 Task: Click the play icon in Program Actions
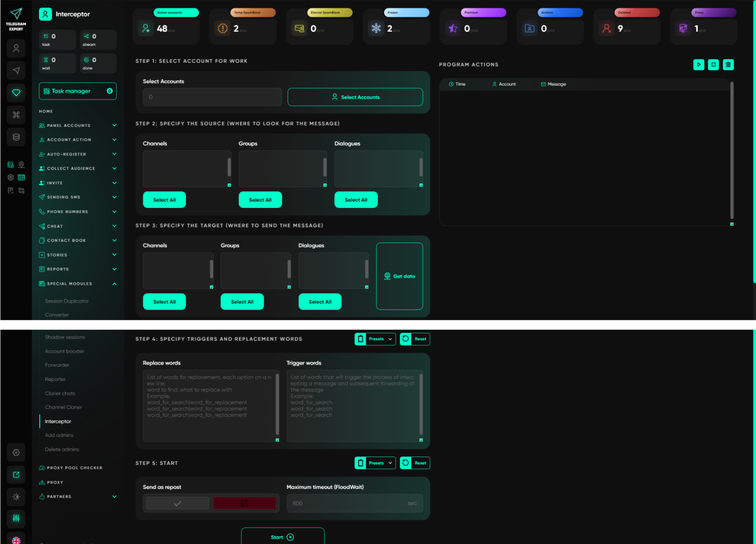pyautogui.click(x=699, y=64)
